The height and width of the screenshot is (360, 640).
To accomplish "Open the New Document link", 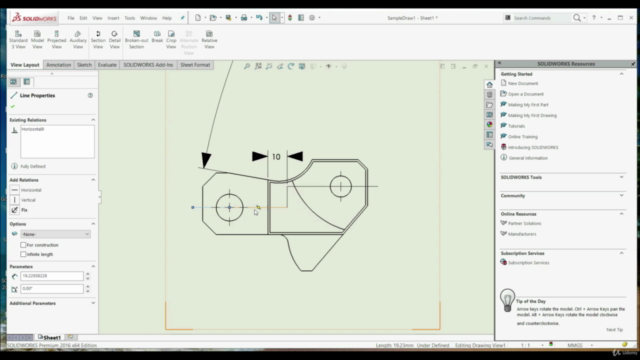I will pyautogui.click(x=523, y=83).
